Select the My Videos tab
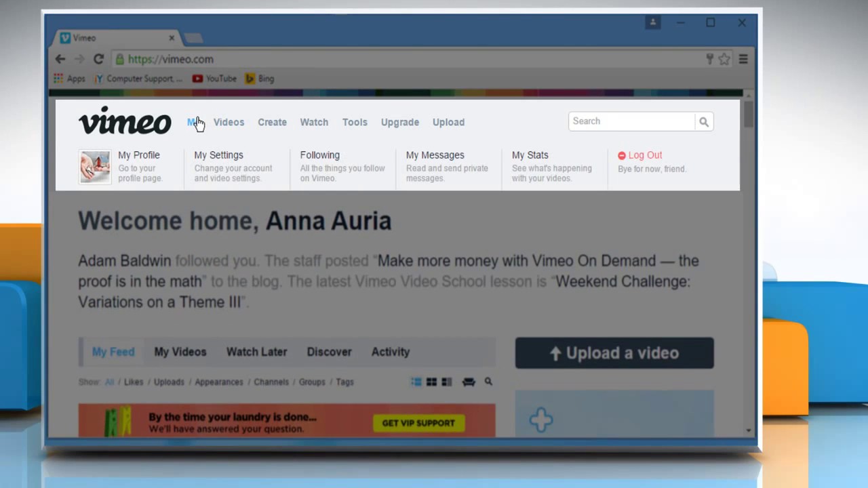This screenshot has height=488, width=868. [x=180, y=352]
